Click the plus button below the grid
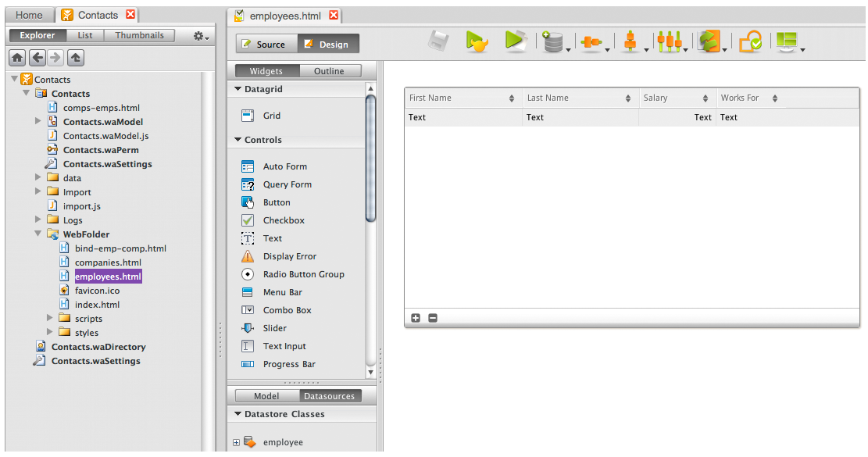This screenshot has height=457, width=868. pyautogui.click(x=416, y=318)
